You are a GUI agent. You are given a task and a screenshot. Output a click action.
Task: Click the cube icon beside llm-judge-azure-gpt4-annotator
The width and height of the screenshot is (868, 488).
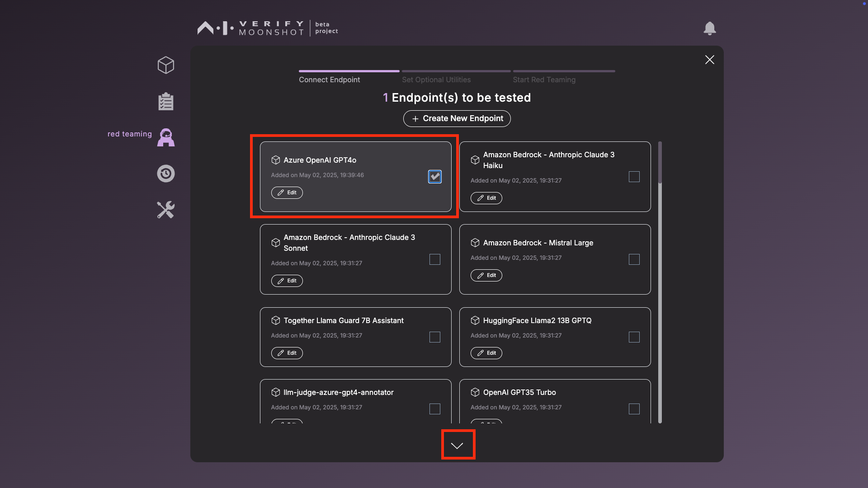[x=276, y=392]
